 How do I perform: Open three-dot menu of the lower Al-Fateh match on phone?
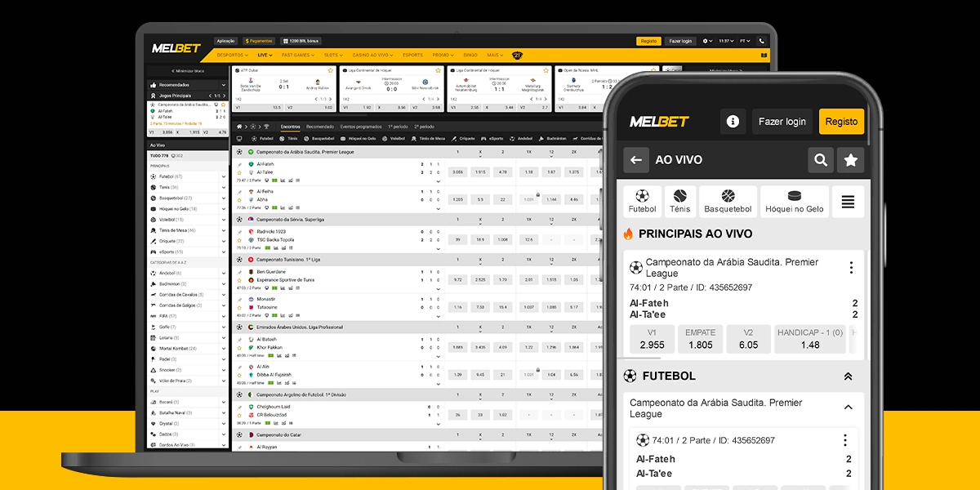[845, 440]
